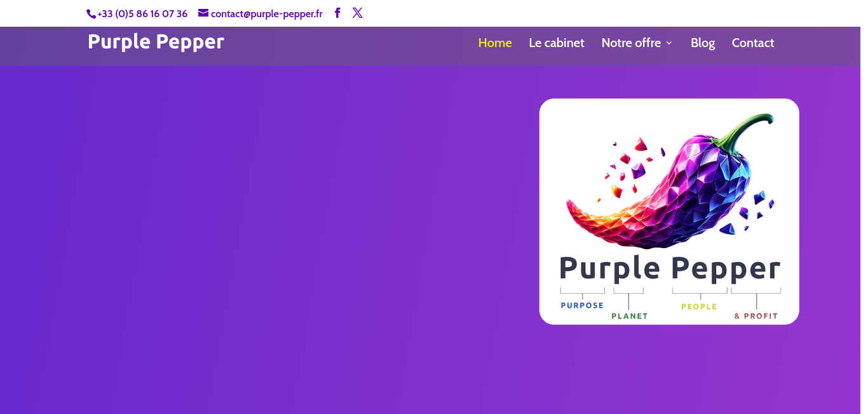Click the envelope icon beside the email
Screen dimensions: 868x414
tap(203, 13)
